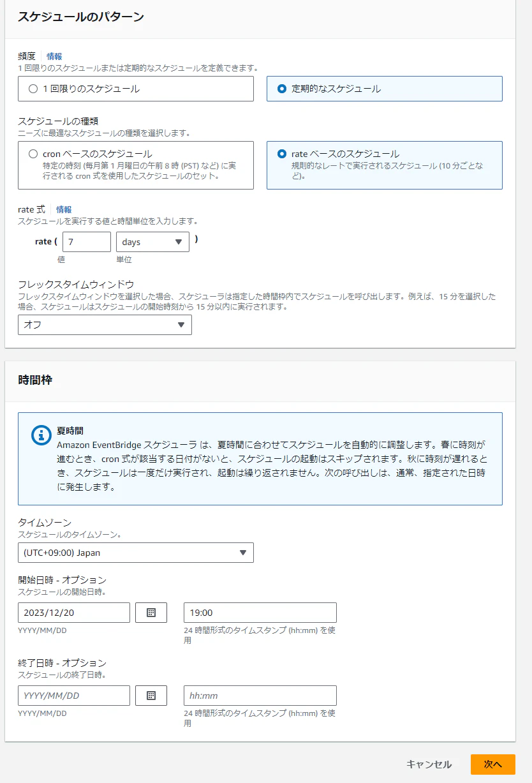Open 情報 link next to rate 式
The image size is (532, 783).
coord(64,209)
